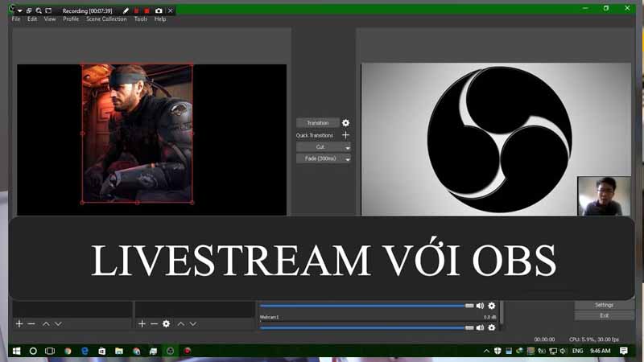Open the View menu
Viewport: 644px width, 362px height.
tap(50, 19)
